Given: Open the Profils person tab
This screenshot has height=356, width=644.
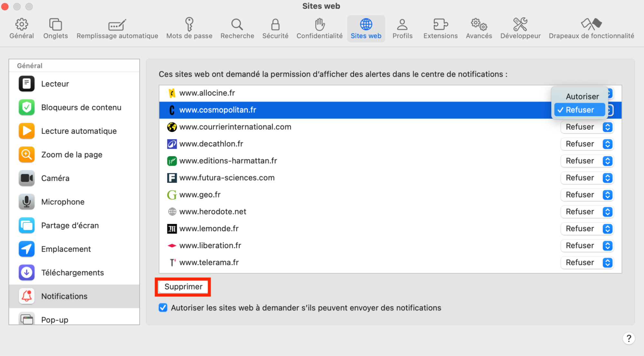Looking at the screenshot, I should coord(402,28).
